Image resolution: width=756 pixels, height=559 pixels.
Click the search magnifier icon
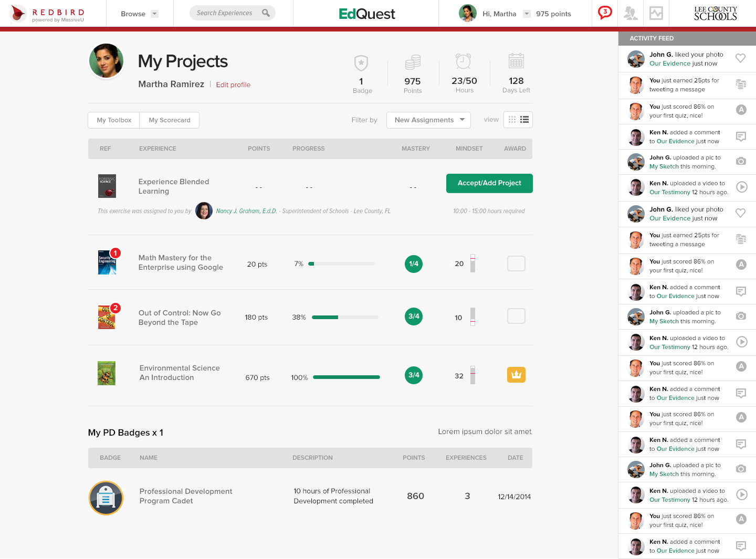266,13
